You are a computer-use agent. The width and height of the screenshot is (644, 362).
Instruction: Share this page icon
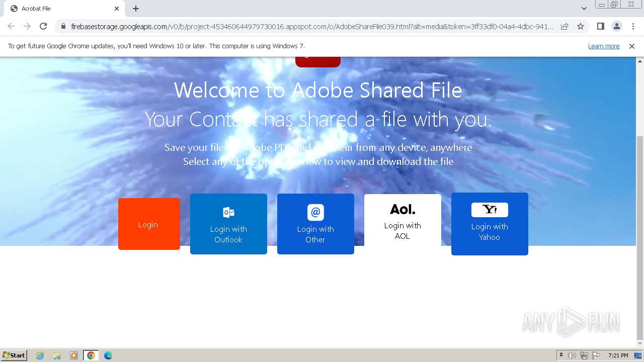[x=565, y=26]
